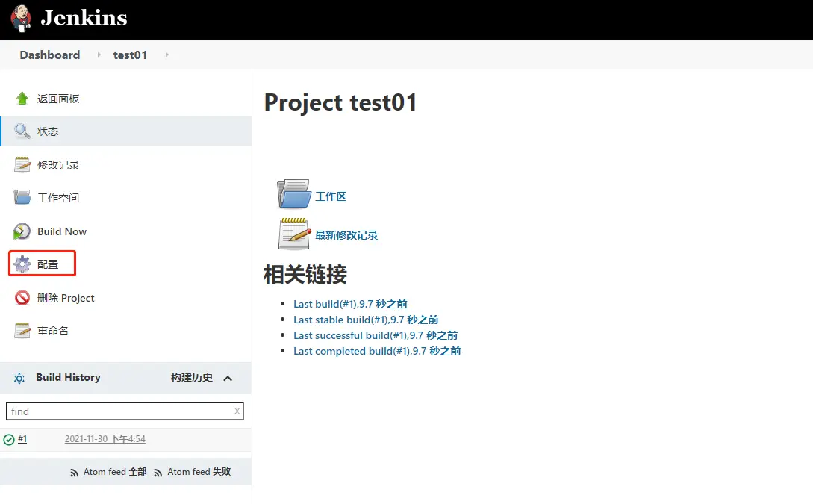Viewport: 813px width, 504px height.
Task: Click the green up-arrow 返回面板 icon
Action: (22, 99)
